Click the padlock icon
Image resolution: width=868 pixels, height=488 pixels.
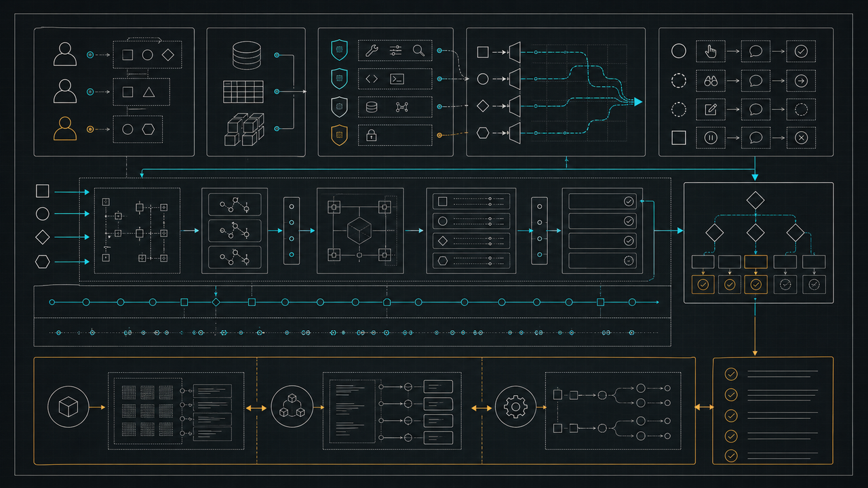(x=372, y=136)
